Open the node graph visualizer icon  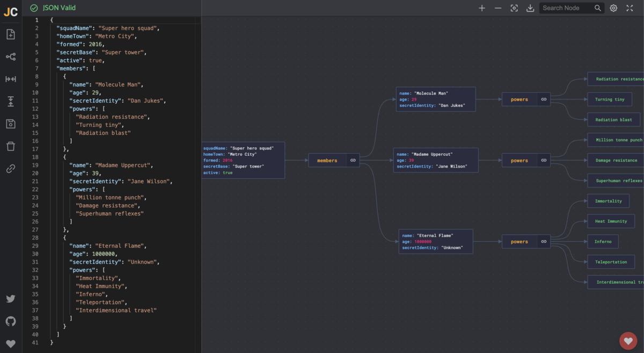pyautogui.click(x=11, y=56)
